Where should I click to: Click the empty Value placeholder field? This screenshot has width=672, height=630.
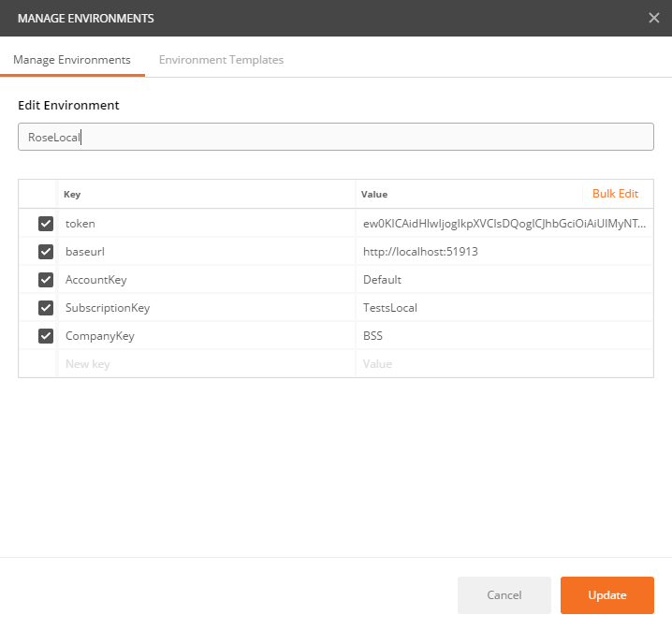(504, 364)
